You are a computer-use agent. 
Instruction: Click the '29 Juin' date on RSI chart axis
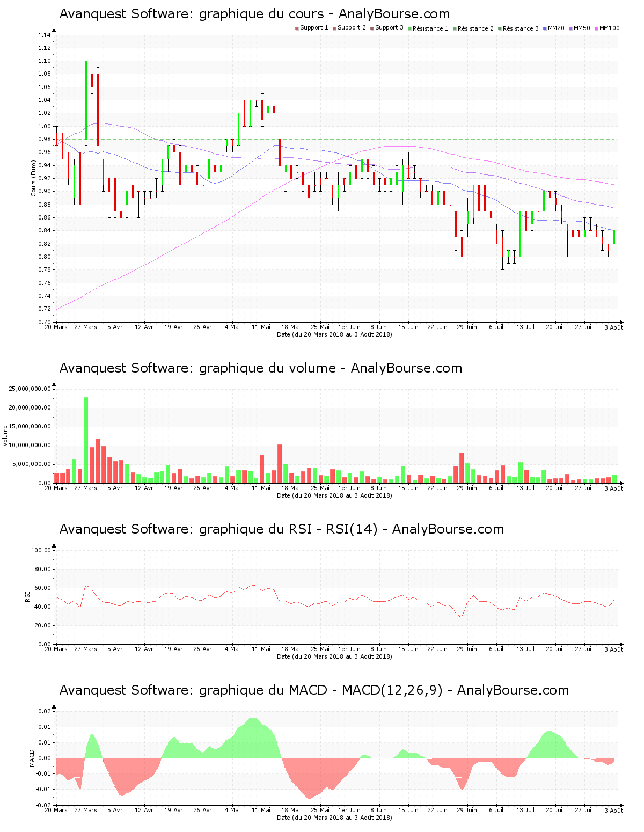click(467, 649)
